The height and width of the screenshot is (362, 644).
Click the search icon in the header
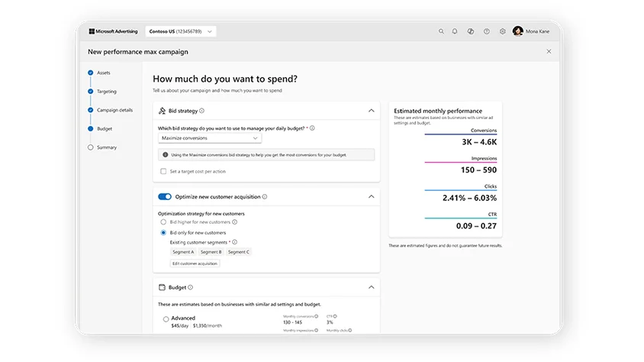coord(441,31)
